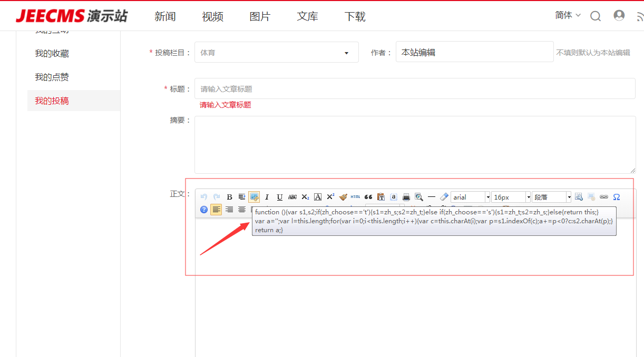
Task: Clear formatting with the eraser icon
Action: point(444,197)
